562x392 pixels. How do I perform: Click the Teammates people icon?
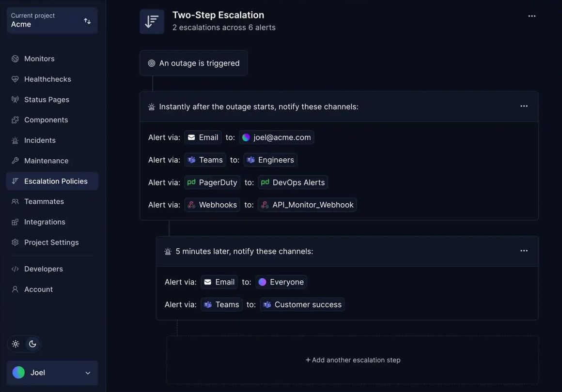coord(15,201)
